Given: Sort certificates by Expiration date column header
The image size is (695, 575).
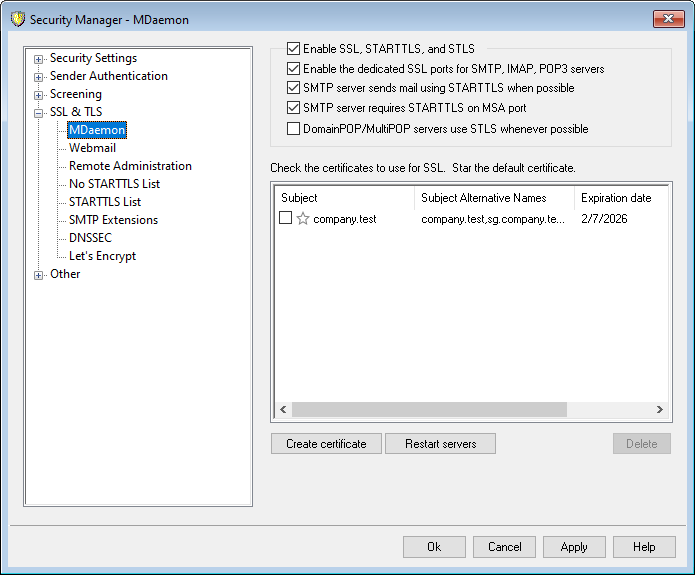Looking at the screenshot, I should click(616, 198).
